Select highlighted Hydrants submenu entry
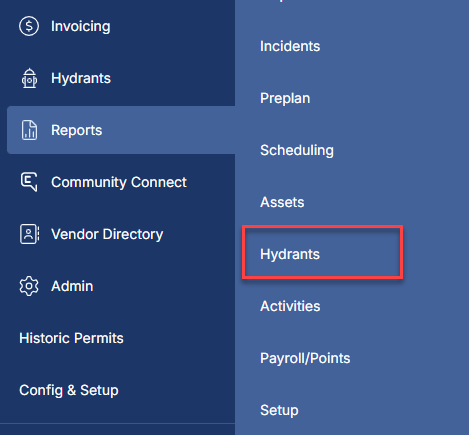This screenshot has height=435, width=469. point(323,252)
